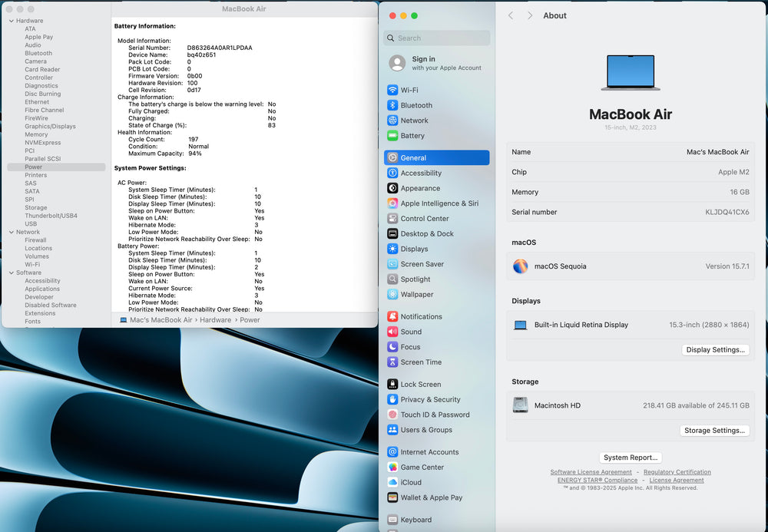Open the Accessibility settings pane
The height and width of the screenshot is (532, 768).
pyautogui.click(x=421, y=173)
